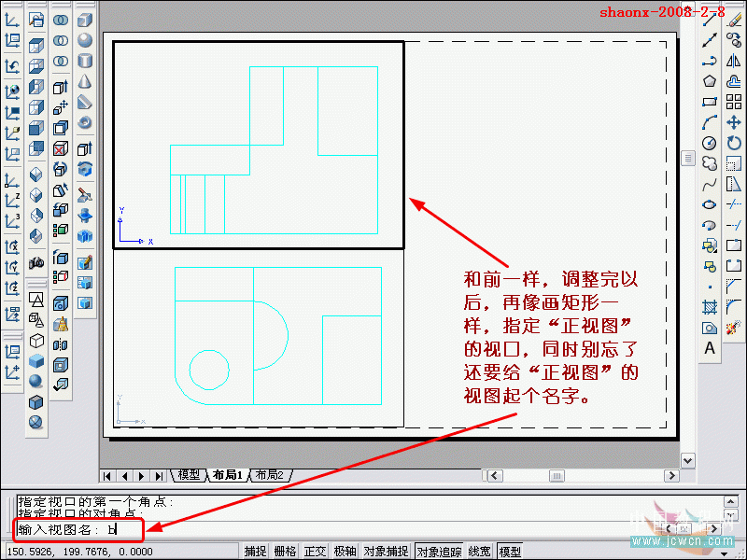Select the Ellipse draw tool
The image size is (747, 560).
pos(710,204)
